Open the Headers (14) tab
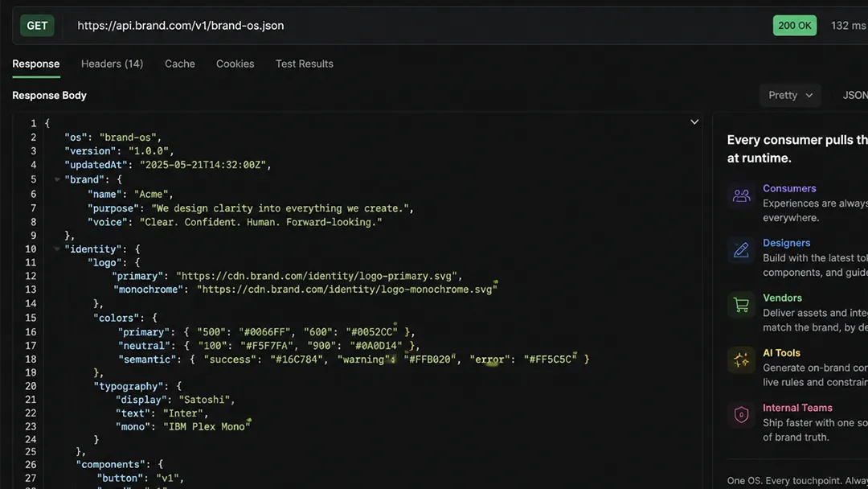Viewport: 868px width, 489px height. pyautogui.click(x=113, y=64)
